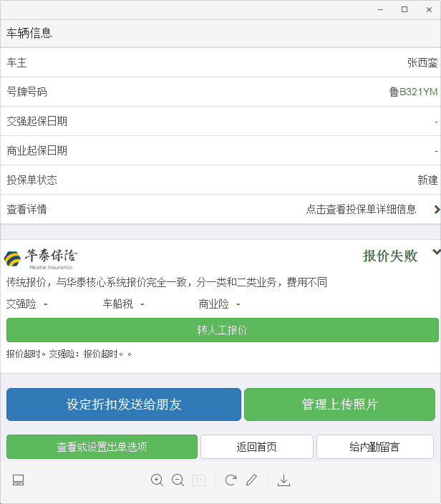Click the zoom out magnifier icon
This screenshot has height=504, width=441.
coord(178,480)
